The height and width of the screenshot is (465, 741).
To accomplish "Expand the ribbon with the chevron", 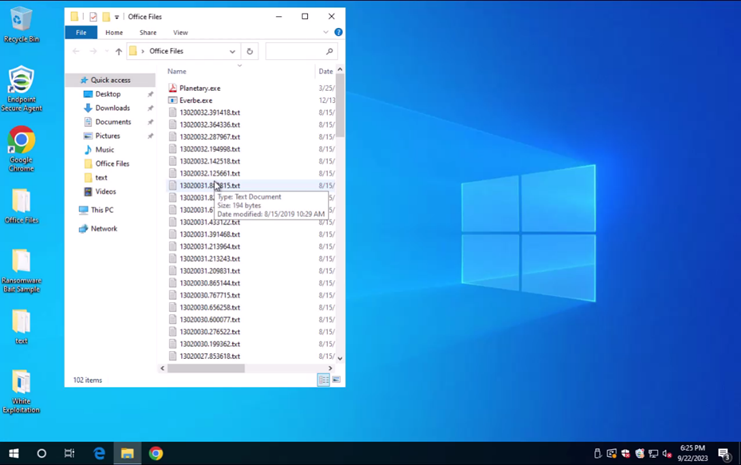I will [325, 32].
